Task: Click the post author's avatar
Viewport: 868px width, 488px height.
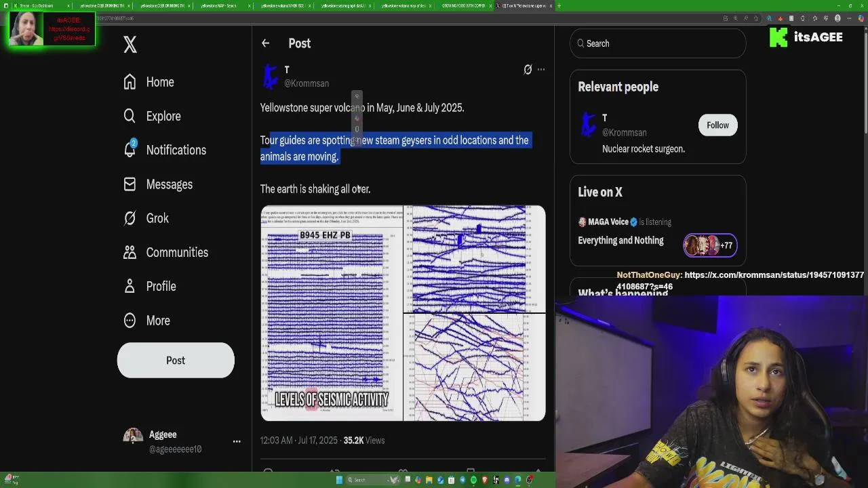Action: [271, 76]
